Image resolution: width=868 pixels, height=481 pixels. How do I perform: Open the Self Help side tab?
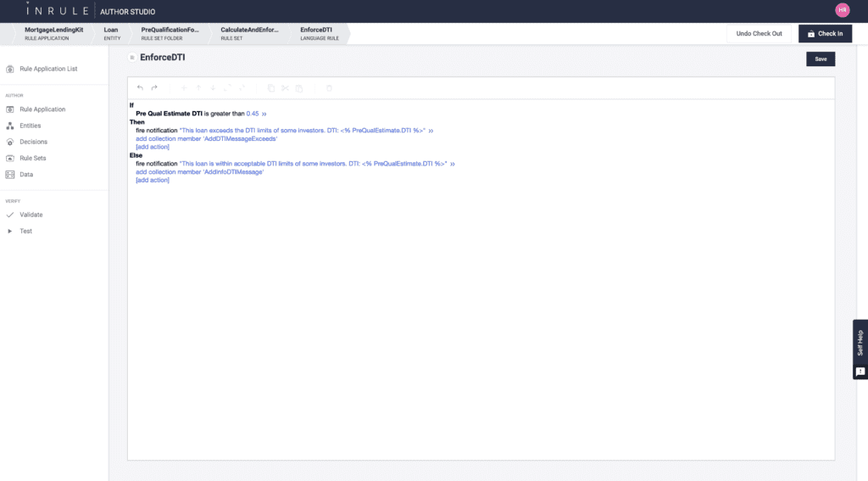tap(860, 343)
